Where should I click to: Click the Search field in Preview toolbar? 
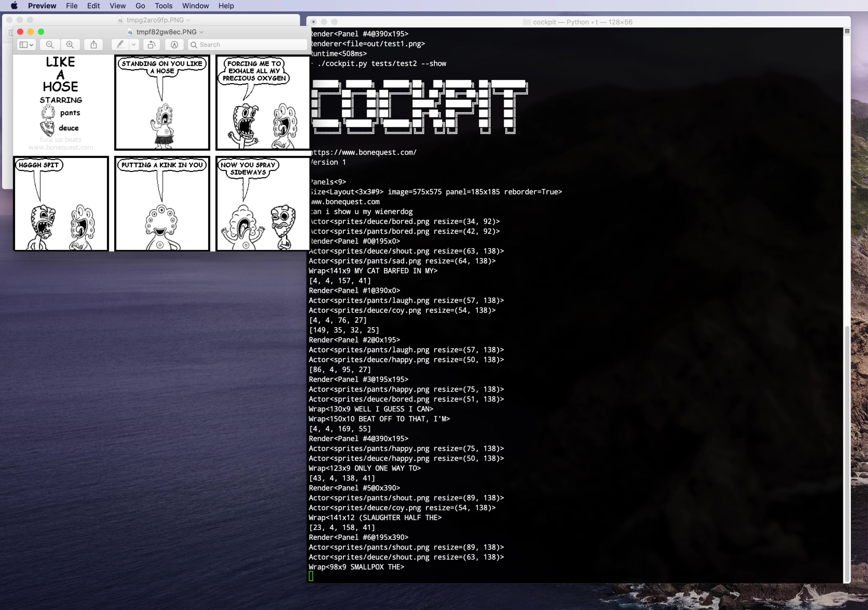tap(248, 45)
